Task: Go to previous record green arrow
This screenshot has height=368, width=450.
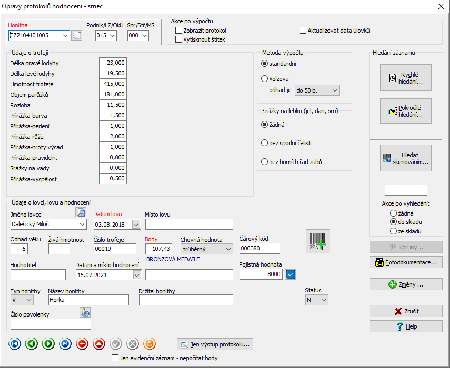Action: (32, 344)
